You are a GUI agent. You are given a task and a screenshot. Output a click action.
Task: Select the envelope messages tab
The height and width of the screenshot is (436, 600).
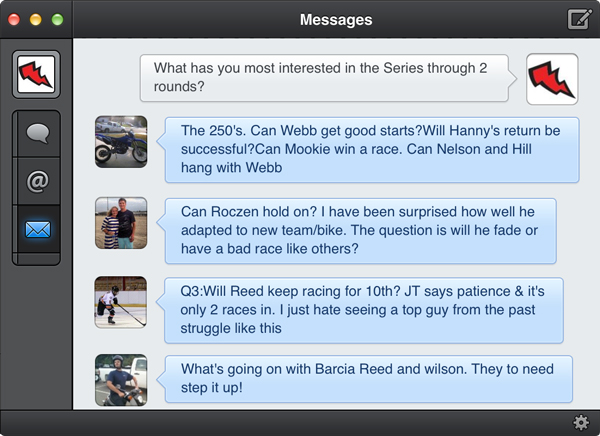[x=38, y=231]
